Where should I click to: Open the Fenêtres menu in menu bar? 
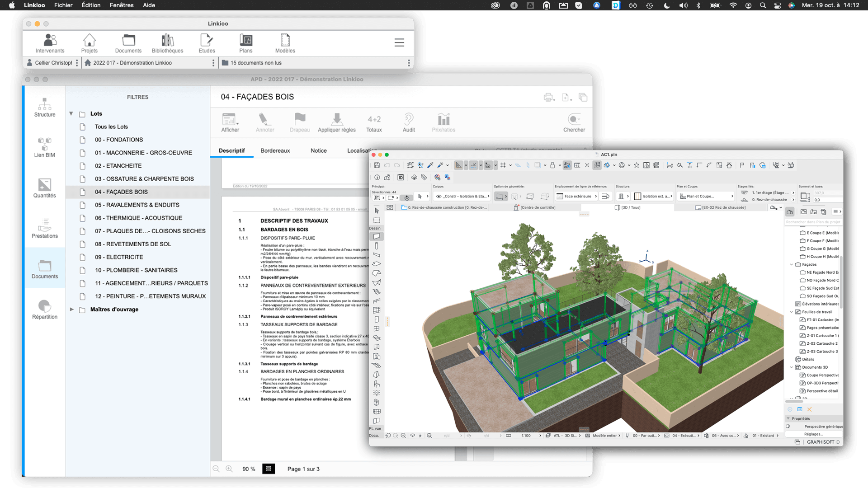click(x=121, y=5)
